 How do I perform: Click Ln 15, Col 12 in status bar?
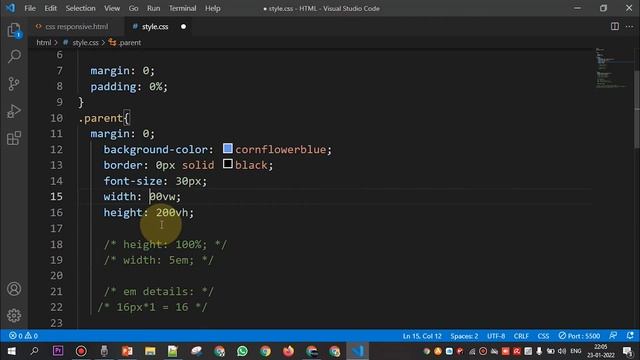422,336
